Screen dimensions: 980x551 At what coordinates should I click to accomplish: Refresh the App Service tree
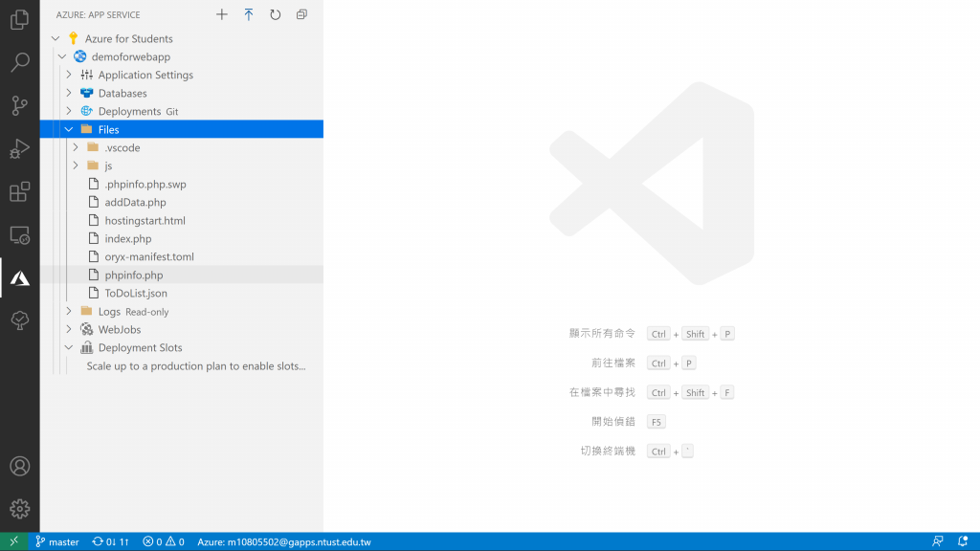tap(275, 14)
